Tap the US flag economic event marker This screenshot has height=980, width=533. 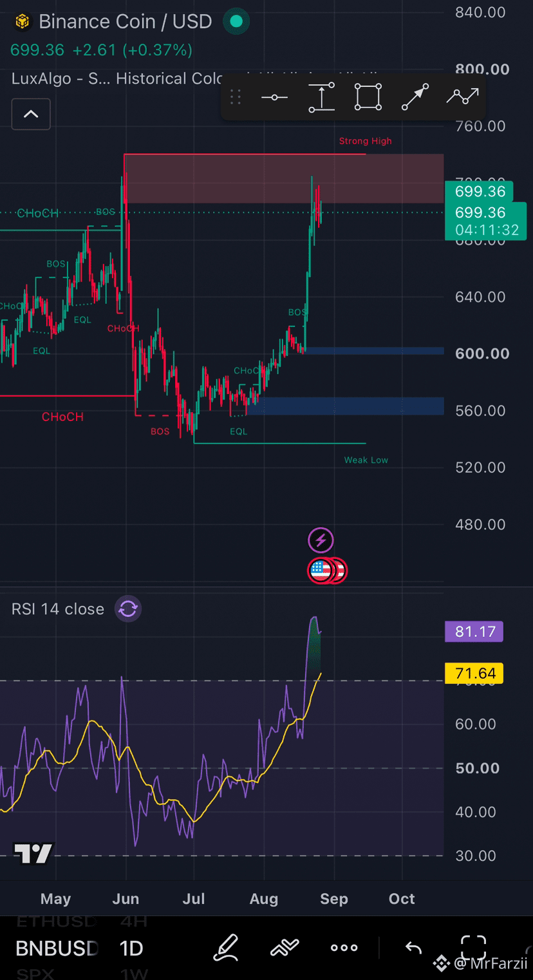point(321,570)
